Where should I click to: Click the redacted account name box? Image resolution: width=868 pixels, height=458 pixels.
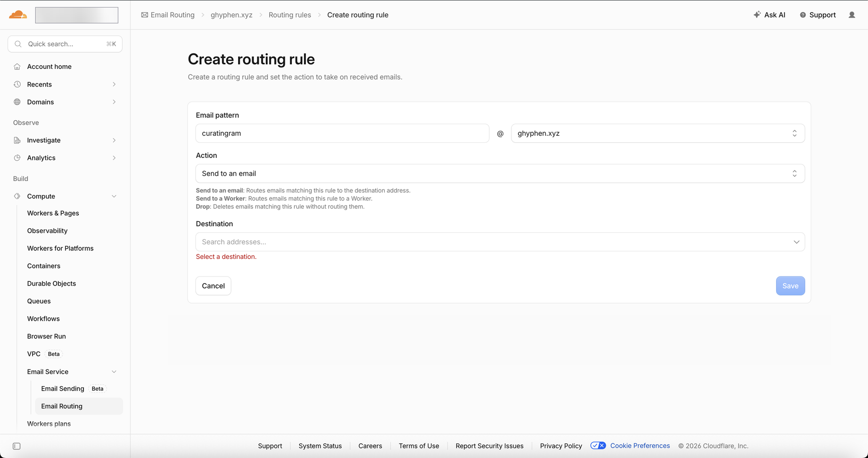[x=77, y=15]
